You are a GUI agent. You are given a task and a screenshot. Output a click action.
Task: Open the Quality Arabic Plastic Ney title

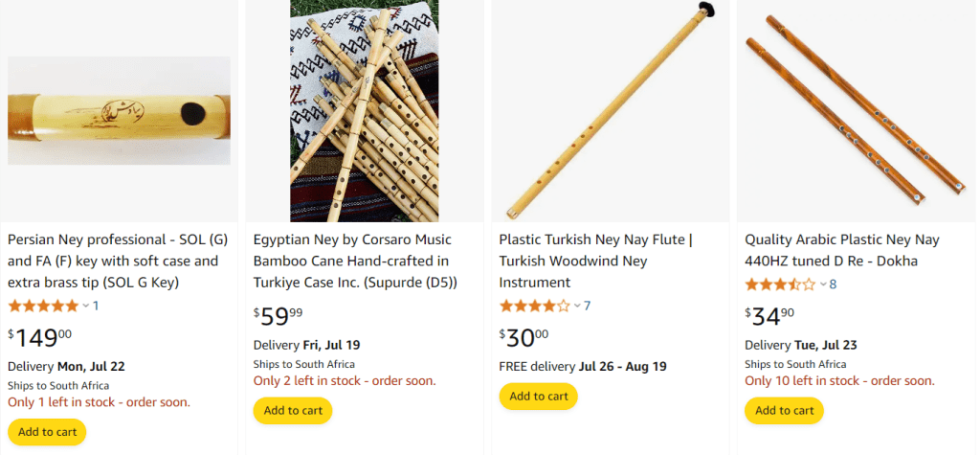(x=842, y=250)
